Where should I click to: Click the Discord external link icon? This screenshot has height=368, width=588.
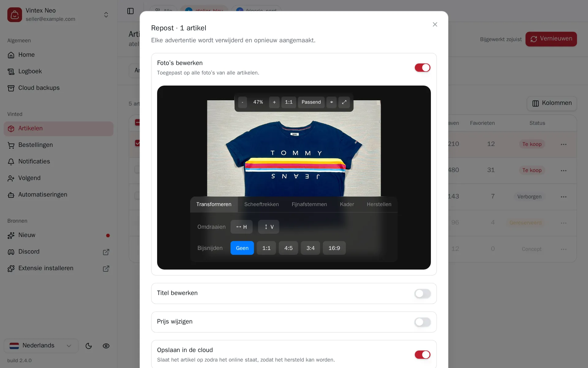click(x=106, y=252)
